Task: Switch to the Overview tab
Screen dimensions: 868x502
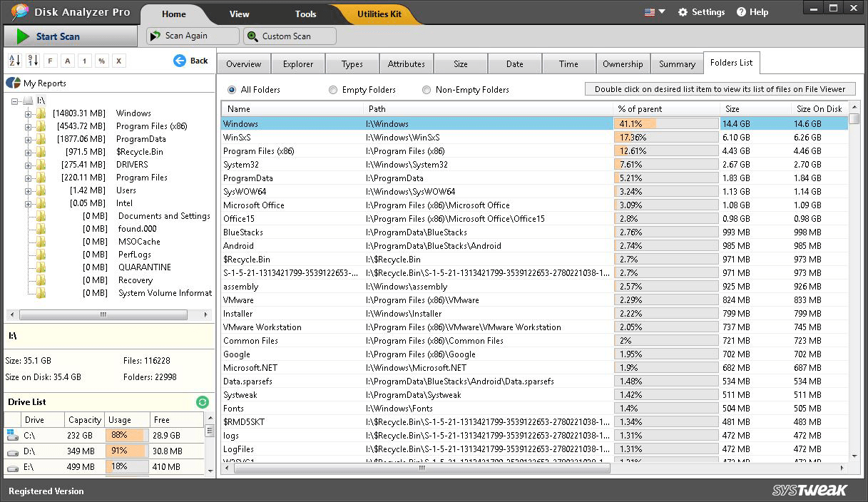Action: click(x=244, y=64)
